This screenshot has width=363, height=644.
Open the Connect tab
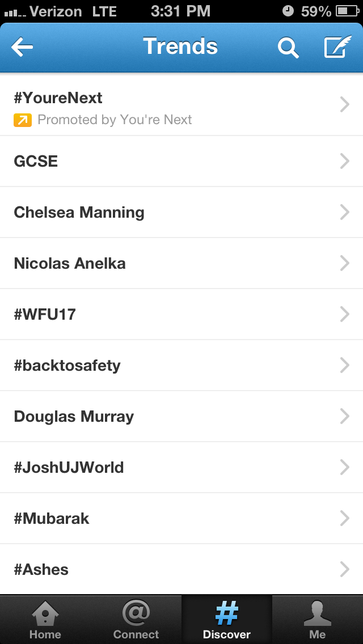[x=136, y=619]
